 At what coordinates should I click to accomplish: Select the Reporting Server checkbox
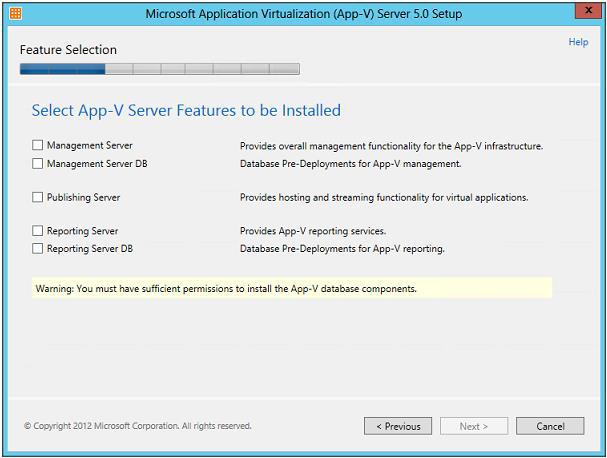(38, 231)
